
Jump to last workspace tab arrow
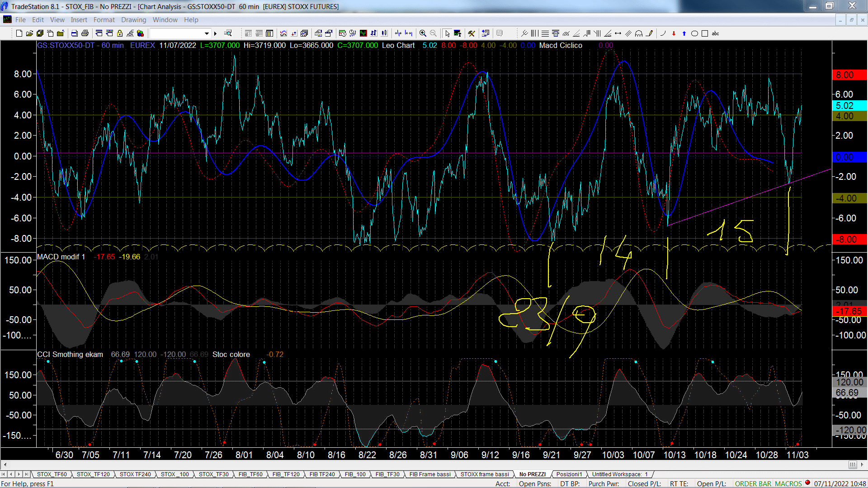point(27,474)
